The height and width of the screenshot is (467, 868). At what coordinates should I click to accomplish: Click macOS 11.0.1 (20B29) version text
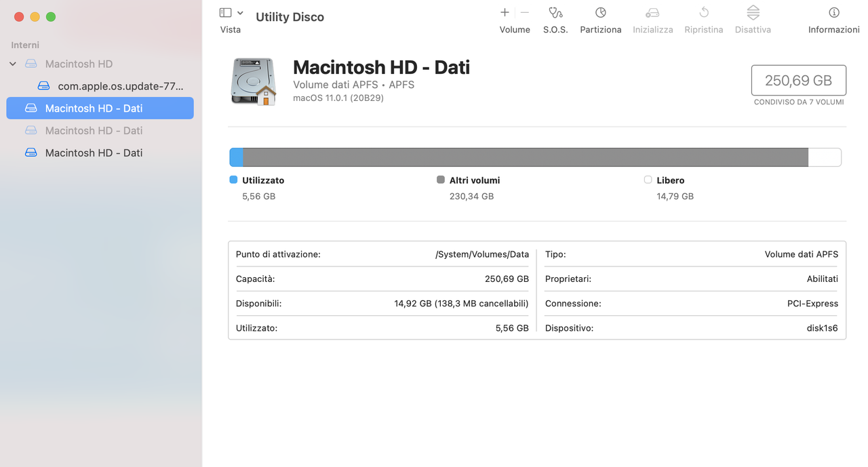338,98
